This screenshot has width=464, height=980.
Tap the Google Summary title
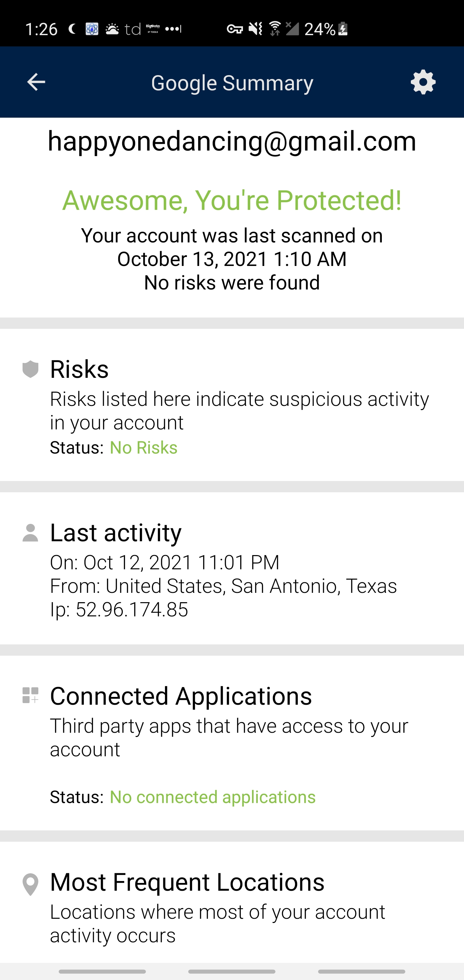point(232,83)
